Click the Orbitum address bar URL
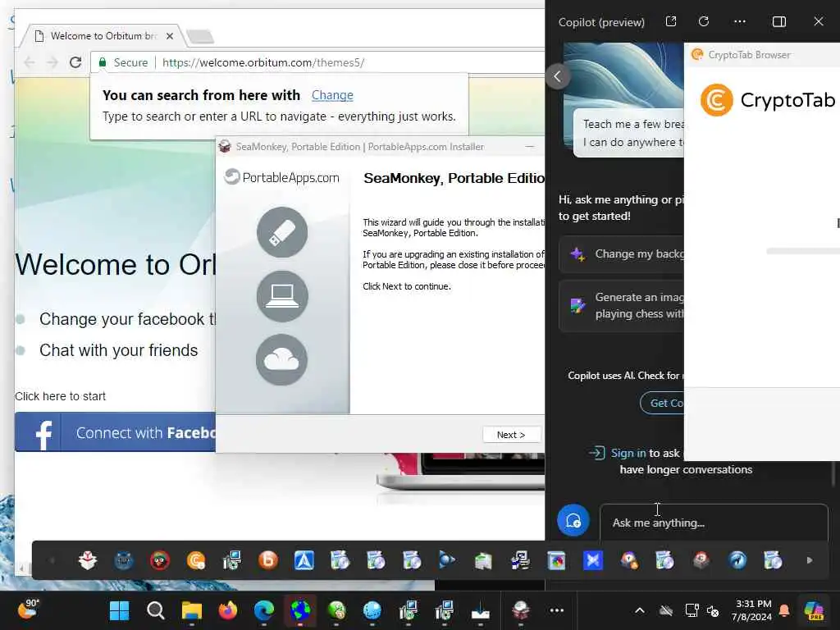Viewport: 840px width, 630px height. 263,62
